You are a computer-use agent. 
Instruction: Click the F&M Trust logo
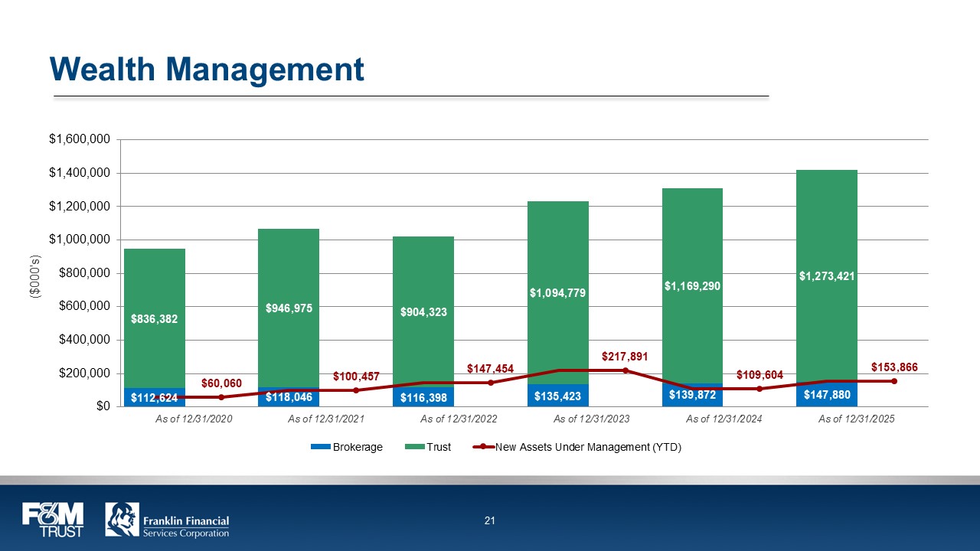[x=54, y=520]
